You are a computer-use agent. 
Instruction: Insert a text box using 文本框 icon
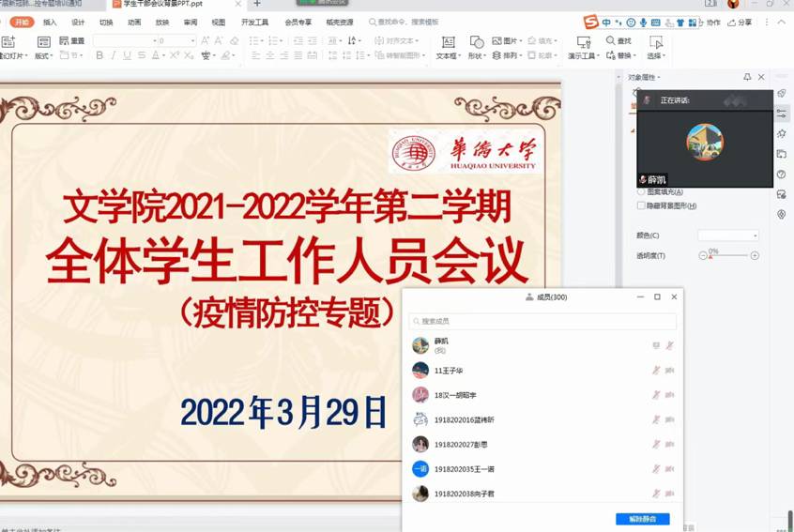pos(448,47)
